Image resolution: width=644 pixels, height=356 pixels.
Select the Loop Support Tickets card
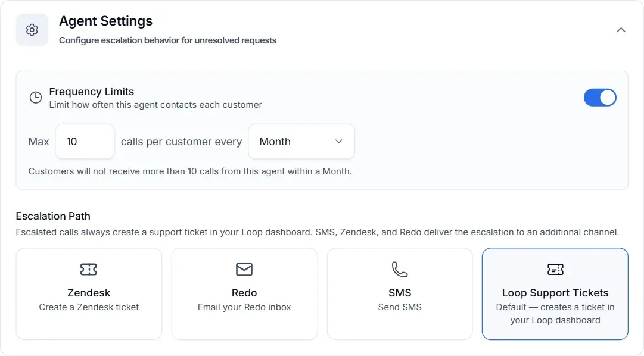point(555,294)
